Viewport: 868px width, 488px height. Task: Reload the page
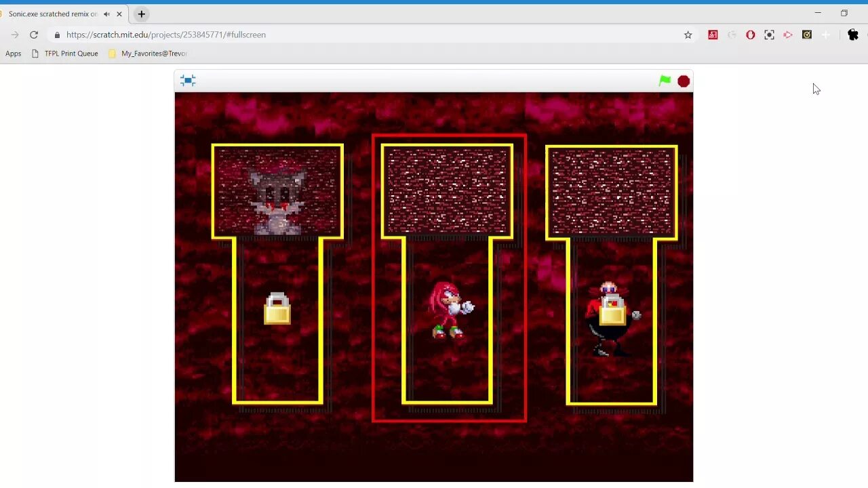pos(34,35)
